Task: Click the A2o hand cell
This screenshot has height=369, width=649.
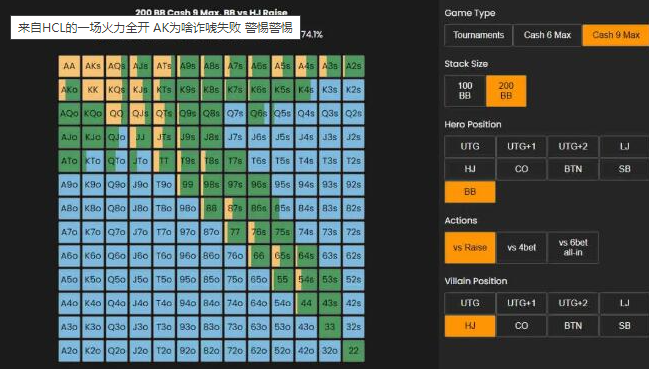Action: 69,351
